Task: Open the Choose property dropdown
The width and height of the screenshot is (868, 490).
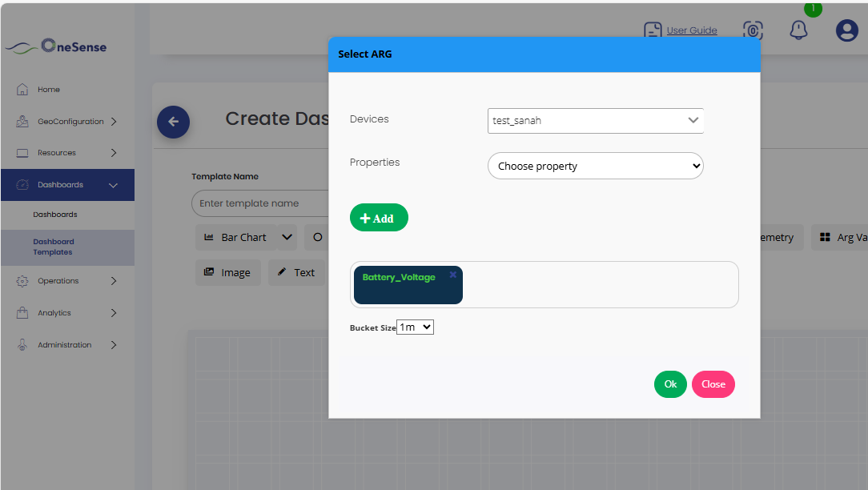Action: [595, 167]
